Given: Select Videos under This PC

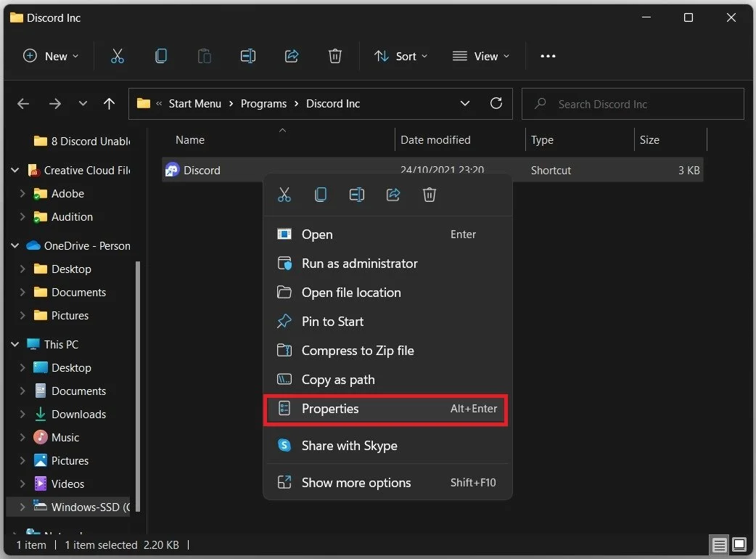Looking at the screenshot, I should click(59, 483).
